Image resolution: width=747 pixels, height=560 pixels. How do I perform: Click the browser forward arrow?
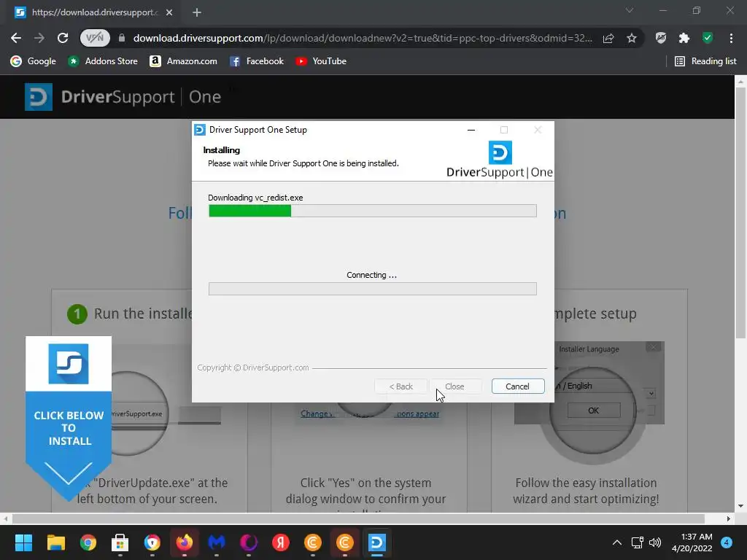pyautogui.click(x=39, y=38)
